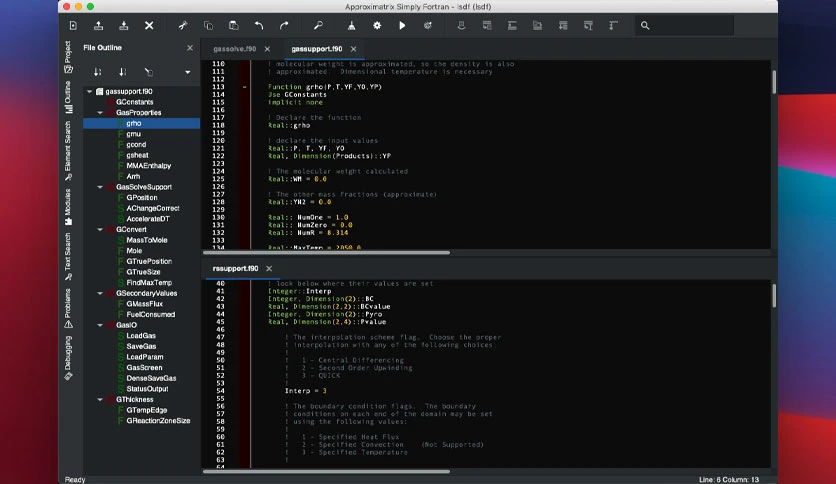The height and width of the screenshot is (484, 836).
Task: Open the Project side panel tab
Action: click(68, 57)
